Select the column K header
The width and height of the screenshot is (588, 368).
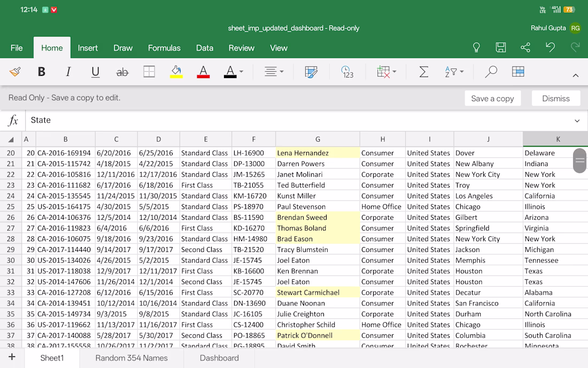click(558, 139)
